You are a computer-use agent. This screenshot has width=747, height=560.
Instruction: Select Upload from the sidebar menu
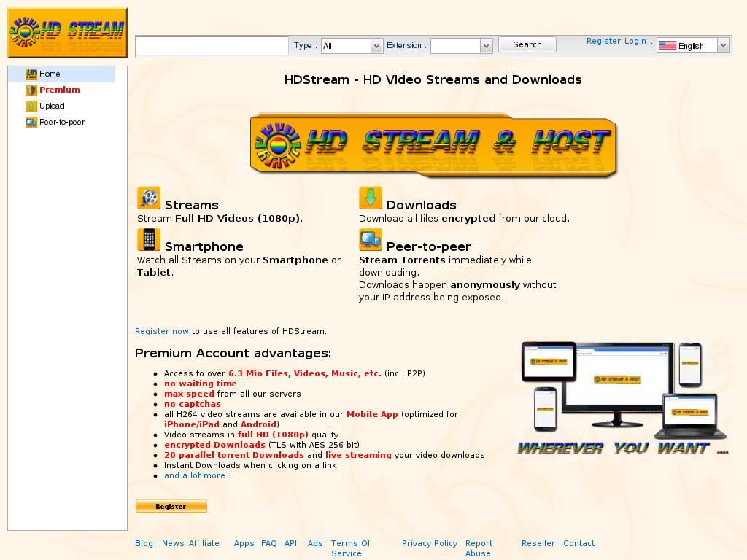pyautogui.click(x=51, y=106)
